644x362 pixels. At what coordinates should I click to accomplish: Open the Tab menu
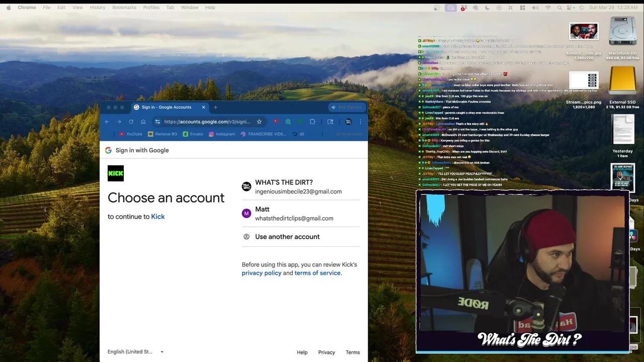click(170, 8)
